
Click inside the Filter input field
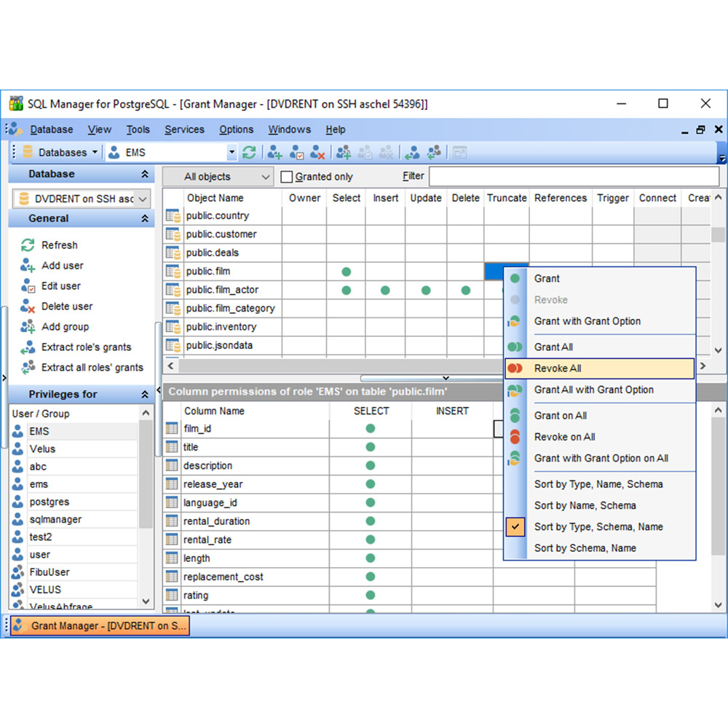pos(574,176)
